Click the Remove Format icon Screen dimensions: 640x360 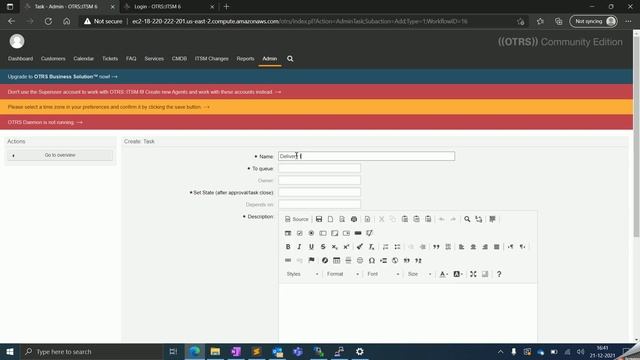[371, 247]
